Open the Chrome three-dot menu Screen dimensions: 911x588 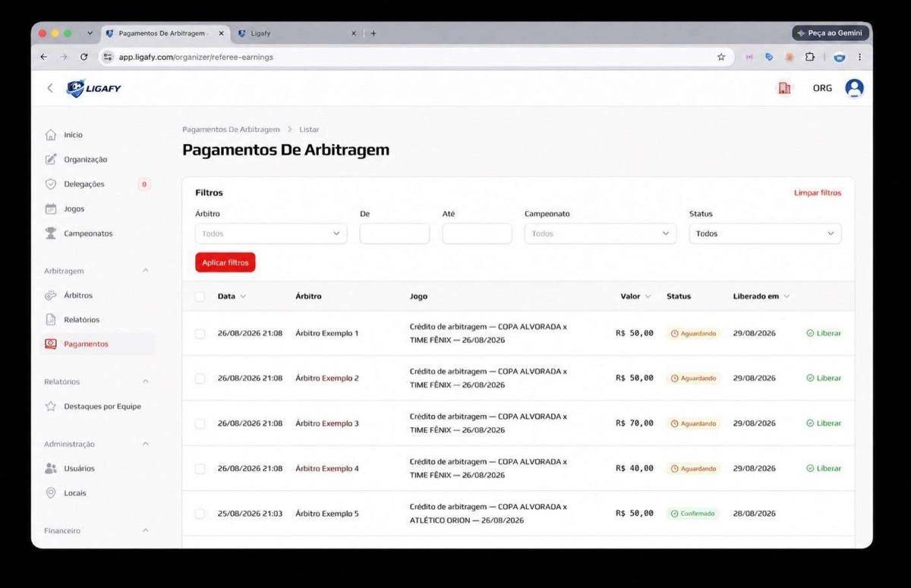click(859, 57)
